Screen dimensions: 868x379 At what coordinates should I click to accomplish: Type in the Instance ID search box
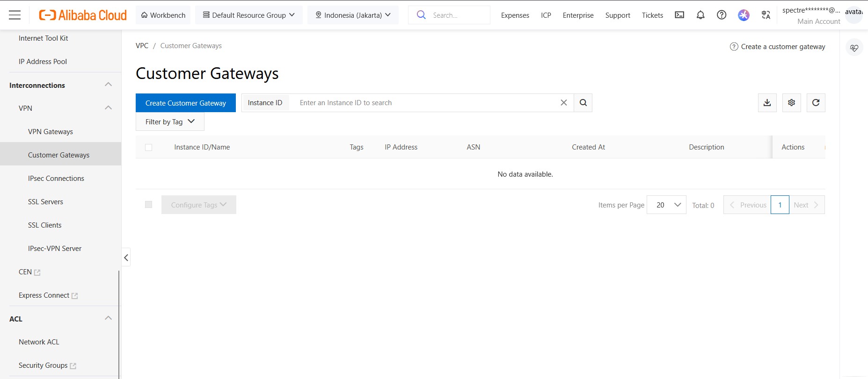pos(426,103)
